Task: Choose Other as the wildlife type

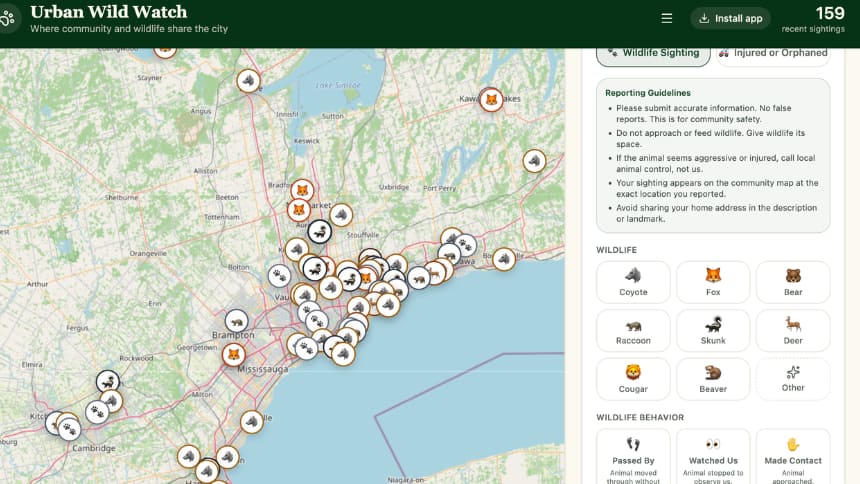Action: [793, 379]
